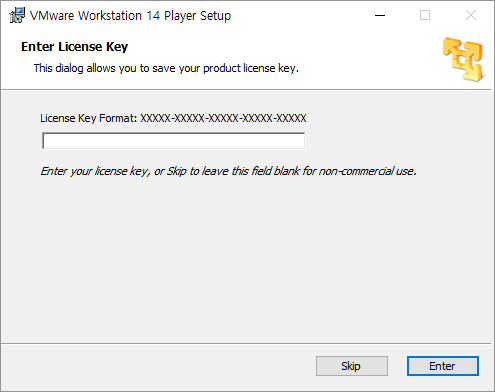Click the separator line under the header

click(x=246, y=89)
